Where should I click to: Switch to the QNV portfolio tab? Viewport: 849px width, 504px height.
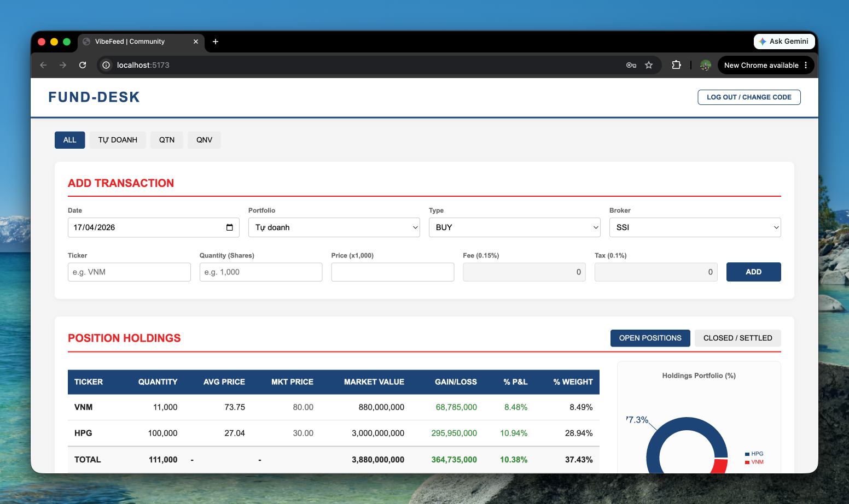pyautogui.click(x=204, y=140)
